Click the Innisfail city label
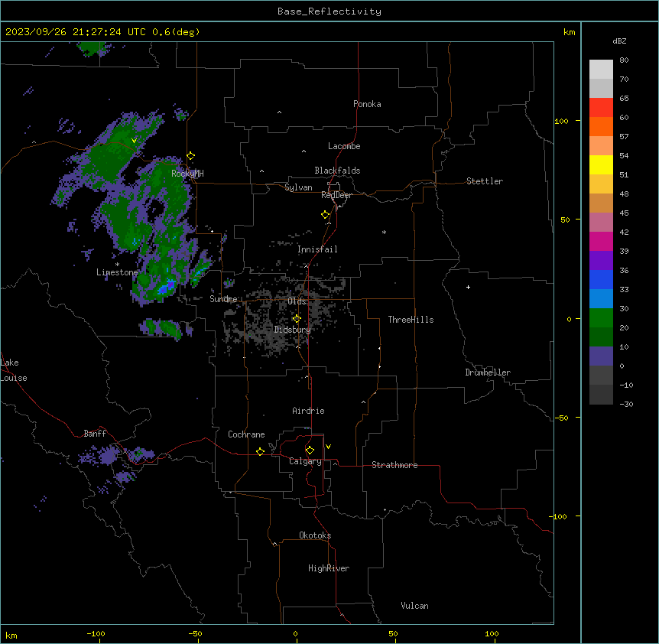Screen dimensions: 659x644 point(317,249)
